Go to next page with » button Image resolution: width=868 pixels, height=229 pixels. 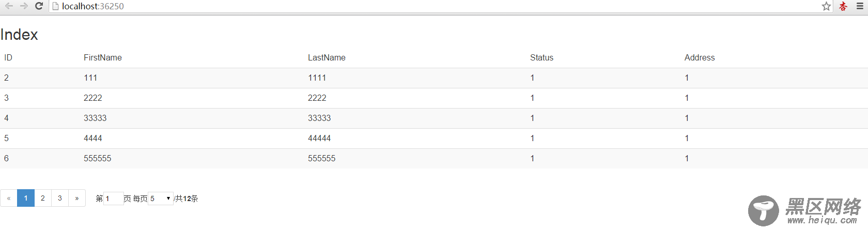(77, 198)
